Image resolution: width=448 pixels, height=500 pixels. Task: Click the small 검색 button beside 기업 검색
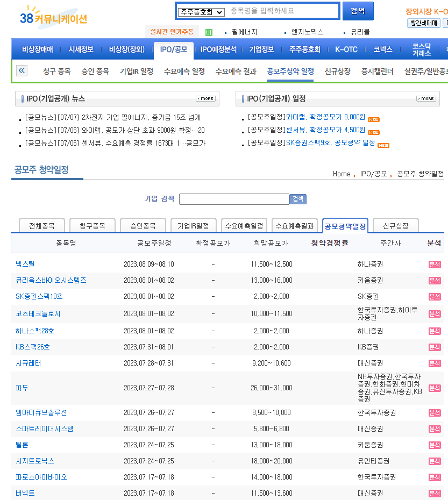pos(298,199)
